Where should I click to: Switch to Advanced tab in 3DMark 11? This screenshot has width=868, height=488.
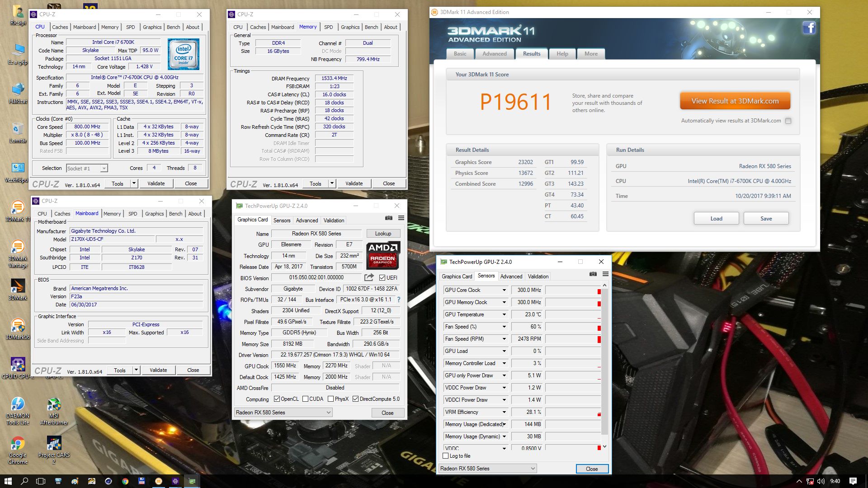pyautogui.click(x=494, y=54)
